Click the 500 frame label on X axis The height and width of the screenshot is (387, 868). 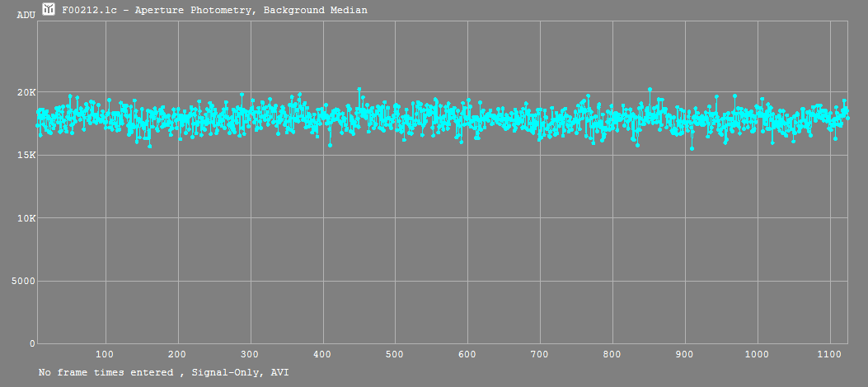pos(395,354)
